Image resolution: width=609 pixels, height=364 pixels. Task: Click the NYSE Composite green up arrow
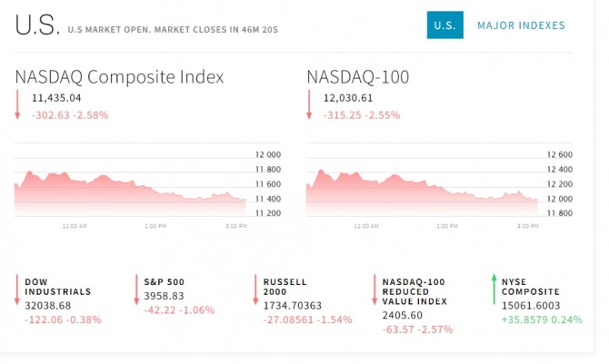494,289
